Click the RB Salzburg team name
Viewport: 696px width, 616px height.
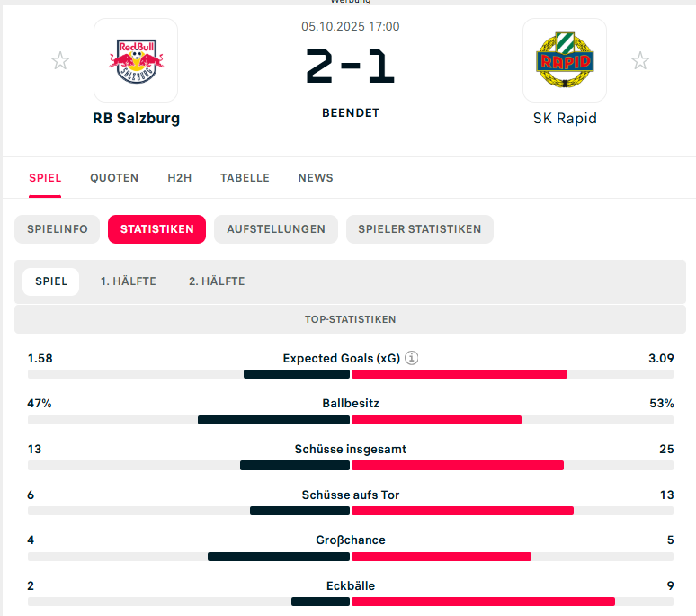point(136,118)
